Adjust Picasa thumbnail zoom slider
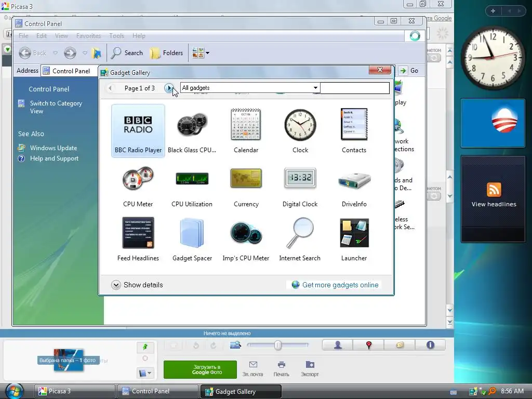The height and width of the screenshot is (399, 532). click(278, 345)
